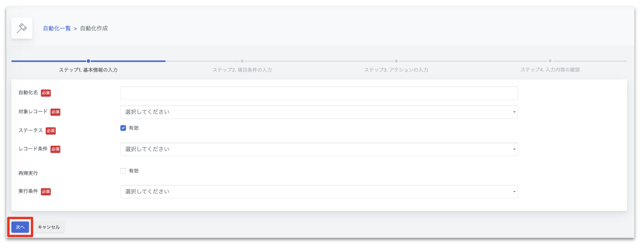Select the ステップ1 progress marker dot
Image resolution: width=644 pixels, height=250 pixels.
[x=88, y=61]
